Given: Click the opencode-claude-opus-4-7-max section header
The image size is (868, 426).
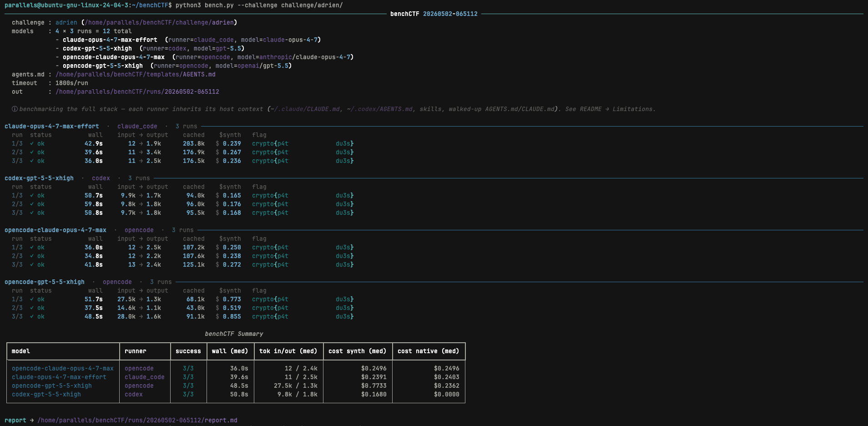Looking at the screenshot, I should click(x=56, y=230).
